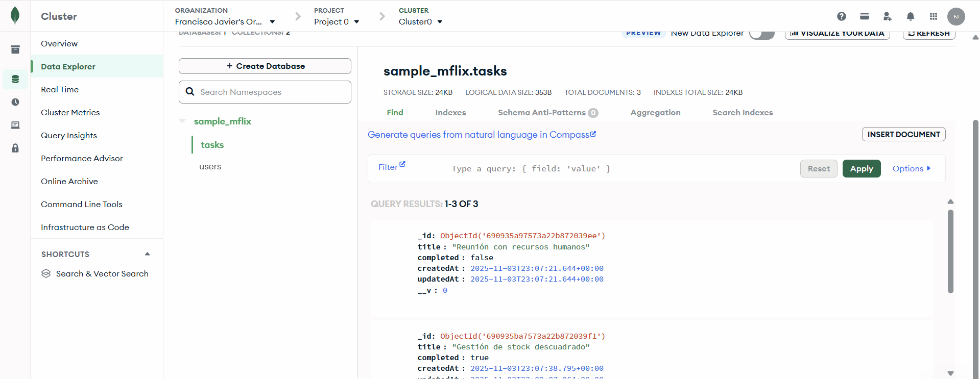This screenshot has height=379, width=980.
Task: Click the results scroll-up arrow
Action: (950, 201)
